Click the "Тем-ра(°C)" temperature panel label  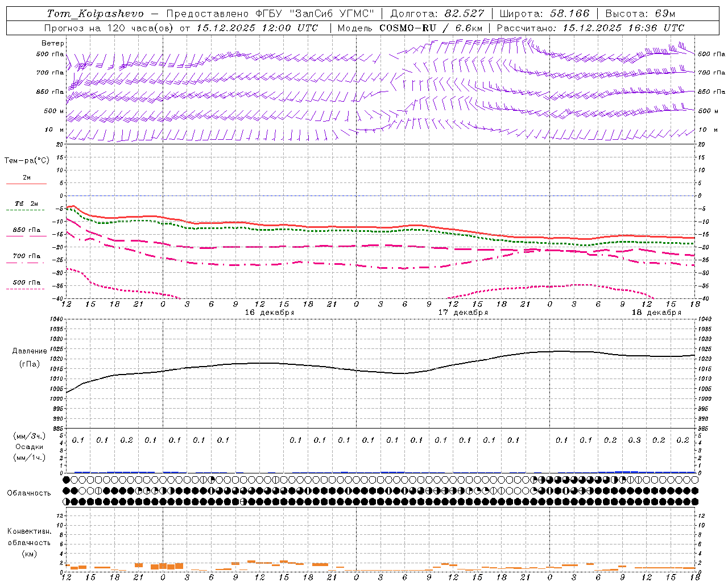[x=27, y=160]
